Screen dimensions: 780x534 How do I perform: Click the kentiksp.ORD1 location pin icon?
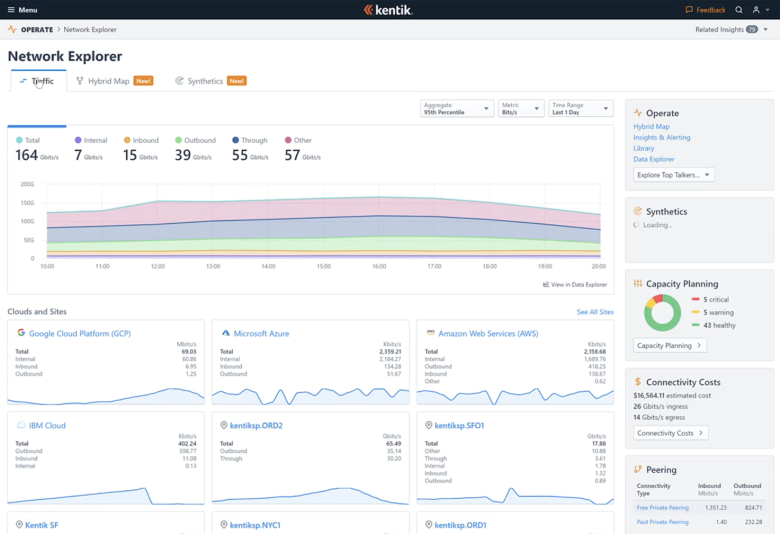point(428,525)
